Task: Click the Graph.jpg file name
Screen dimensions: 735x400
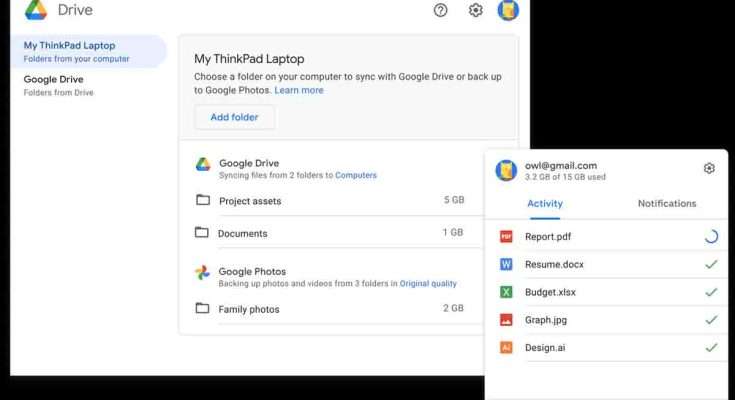Action: click(x=546, y=320)
